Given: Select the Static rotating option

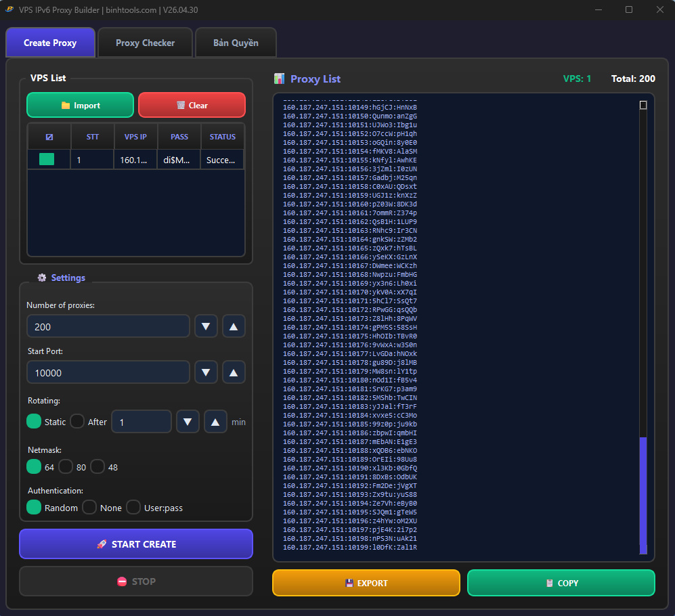Looking at the screenshot, I should pos(34,422).
